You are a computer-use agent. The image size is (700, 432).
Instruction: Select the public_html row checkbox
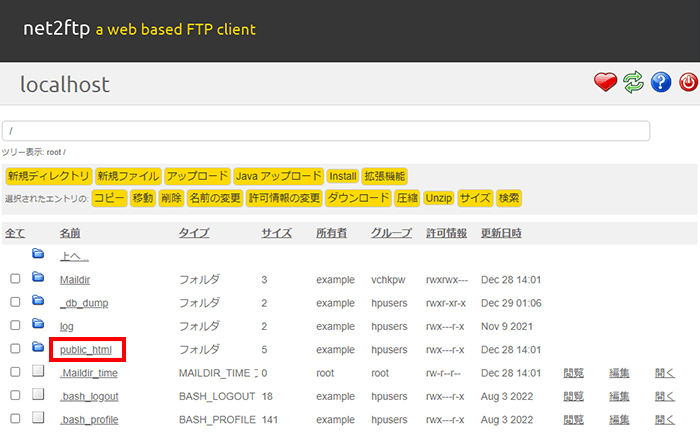coord(15,349)
